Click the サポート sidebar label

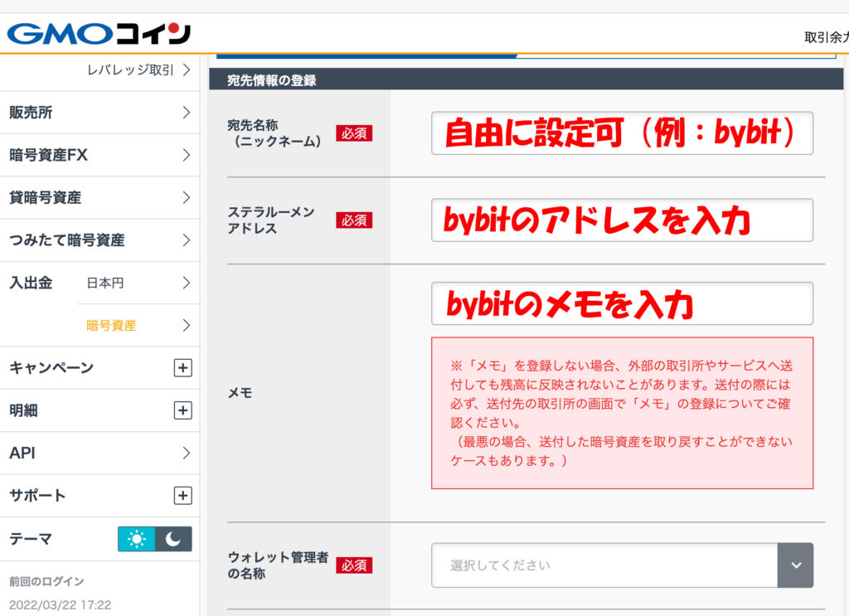37,495
